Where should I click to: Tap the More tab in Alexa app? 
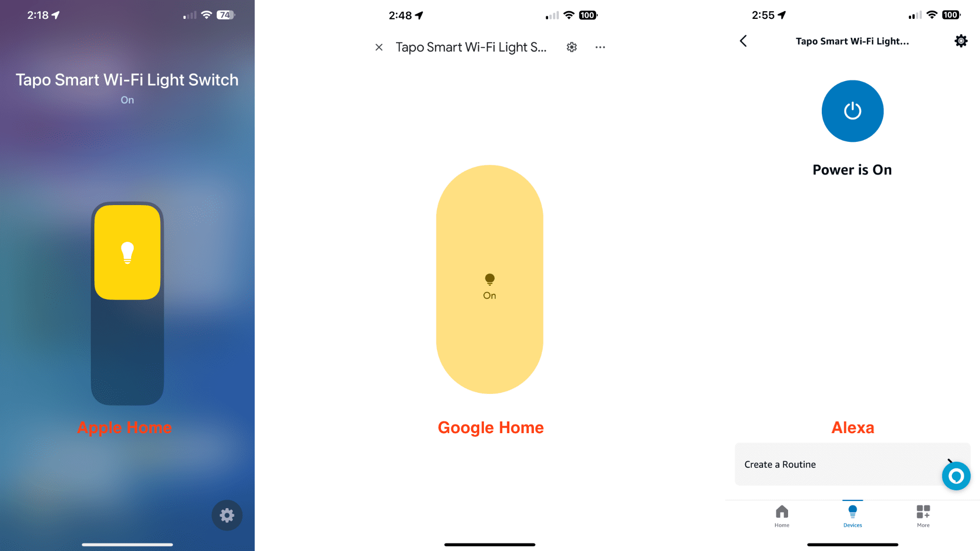tap(923, 516)
